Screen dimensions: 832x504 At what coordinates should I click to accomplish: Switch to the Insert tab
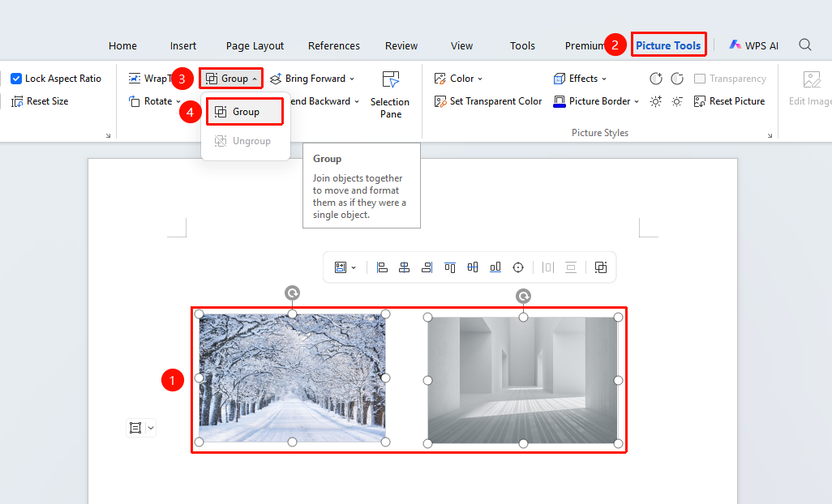click(183, 46)
